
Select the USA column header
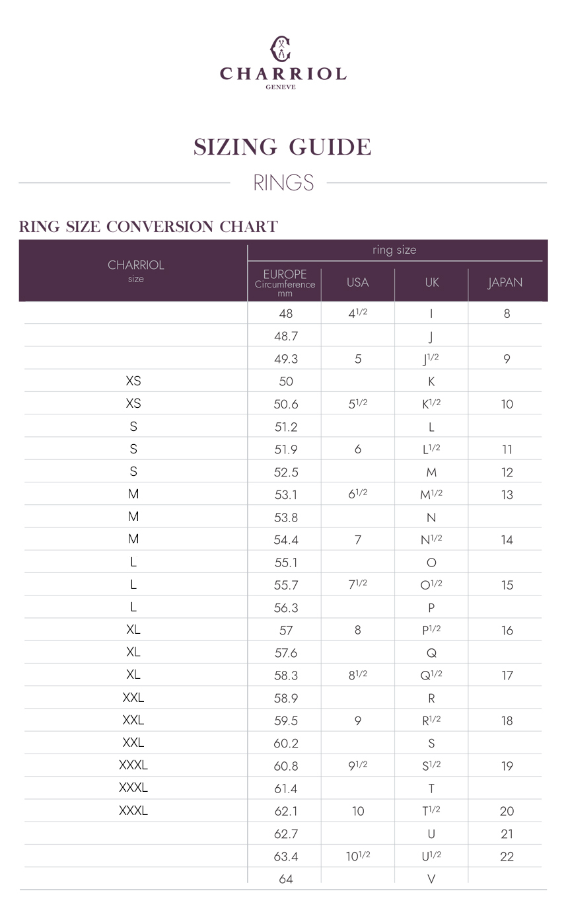coord(358,282)
